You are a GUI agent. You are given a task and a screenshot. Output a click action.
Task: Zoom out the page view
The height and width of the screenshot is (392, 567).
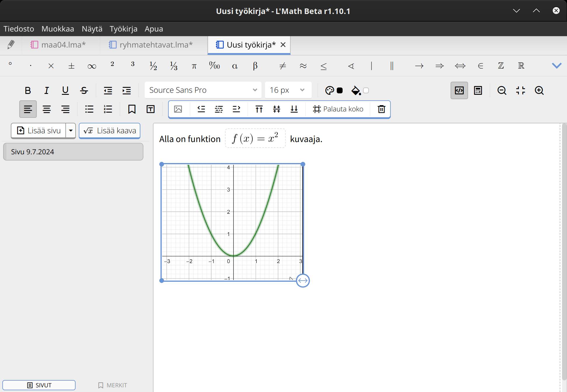(502, 90)
